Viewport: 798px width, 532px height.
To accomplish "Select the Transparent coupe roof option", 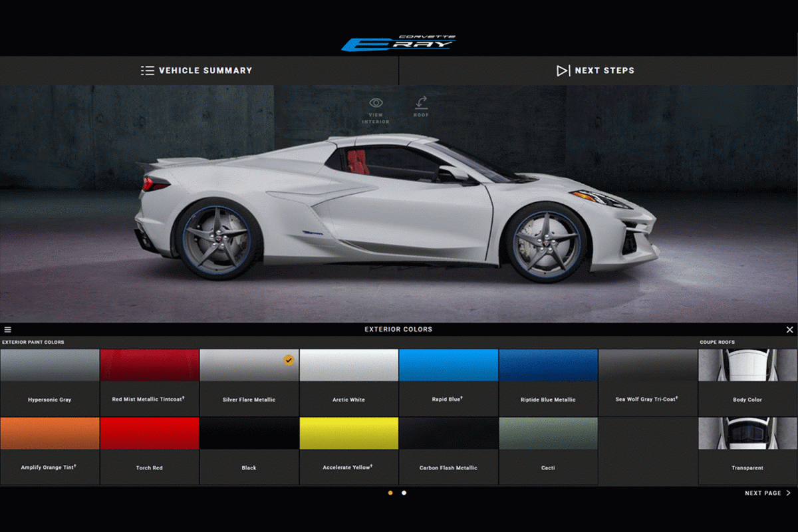I will click(747, 450).
